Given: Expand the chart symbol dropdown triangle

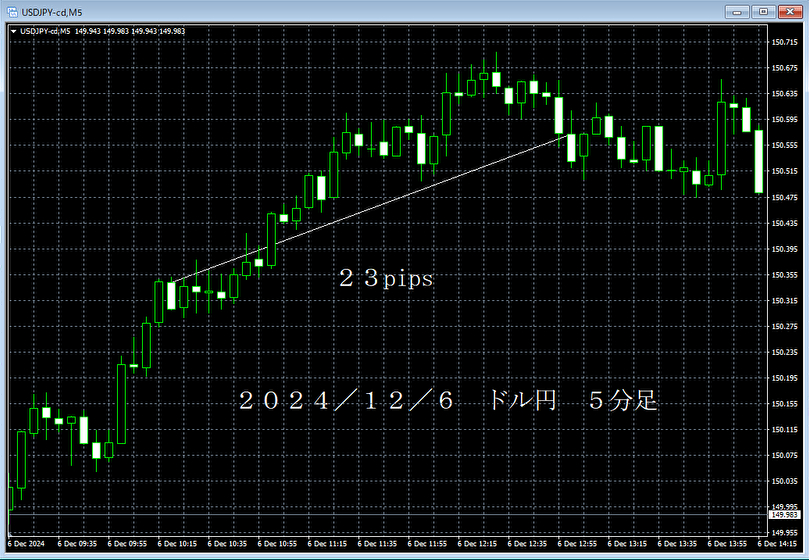Looking at the screenshot, I should click(x=13, y=31).
